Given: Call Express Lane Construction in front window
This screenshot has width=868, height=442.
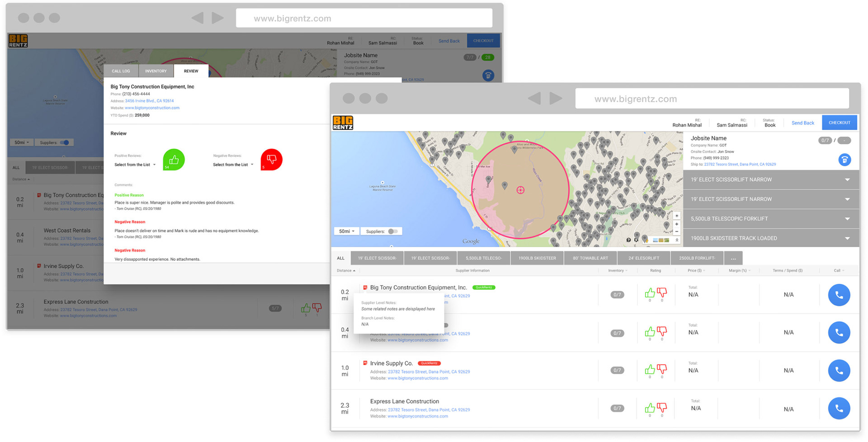Looking at the screenshot, I should click(839, 409).
